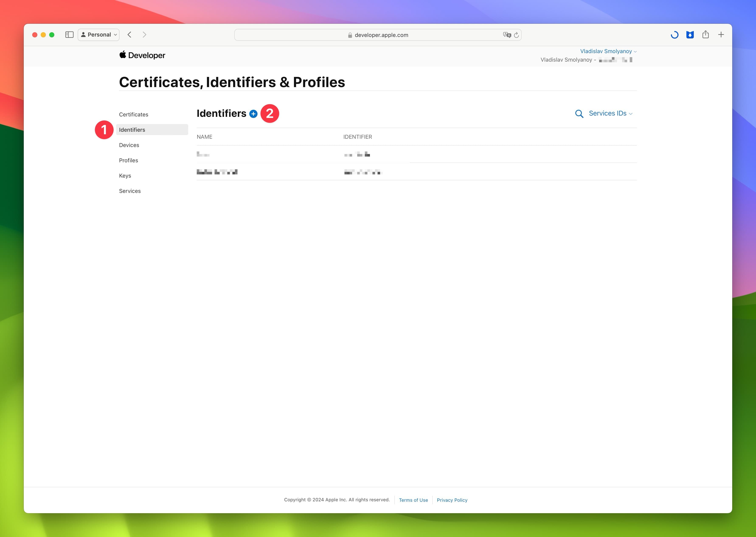Screen dimensions: 756x537
Task: Select Keys in the sidebar
Action: click(125, 176)
